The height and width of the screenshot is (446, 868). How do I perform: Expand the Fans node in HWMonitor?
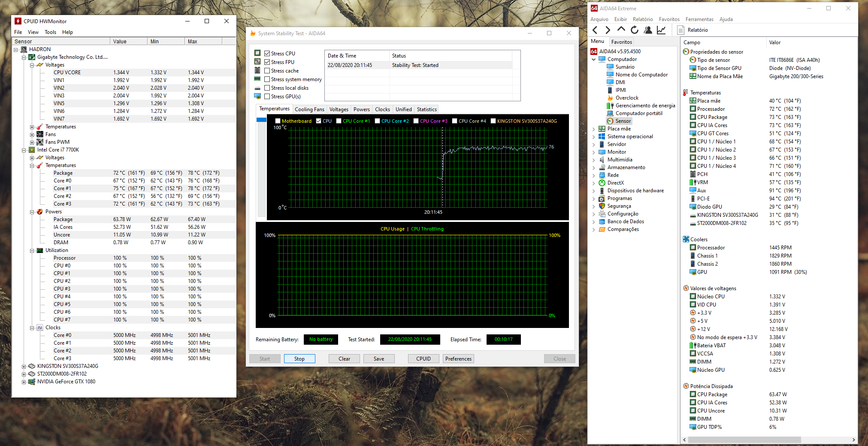[x=32, y=135]
